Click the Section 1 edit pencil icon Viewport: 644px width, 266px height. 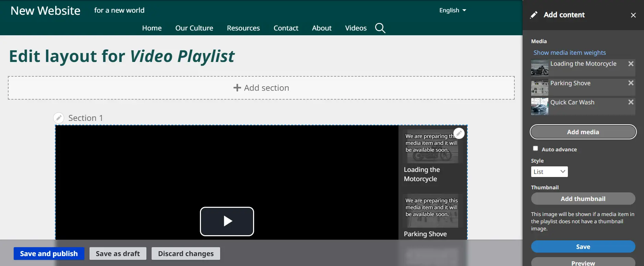coord(59,118)
